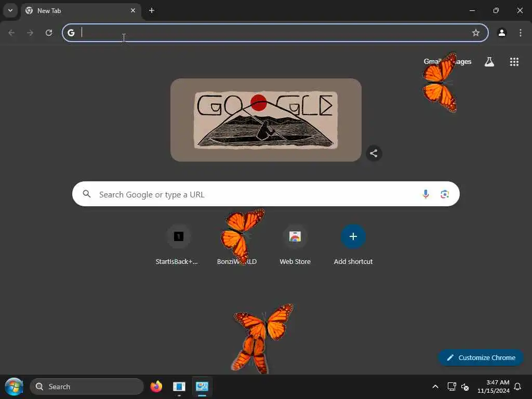Start voice search with microphone
The height and width of the screenshot is (399, 532).
click(x=425, y=194)
